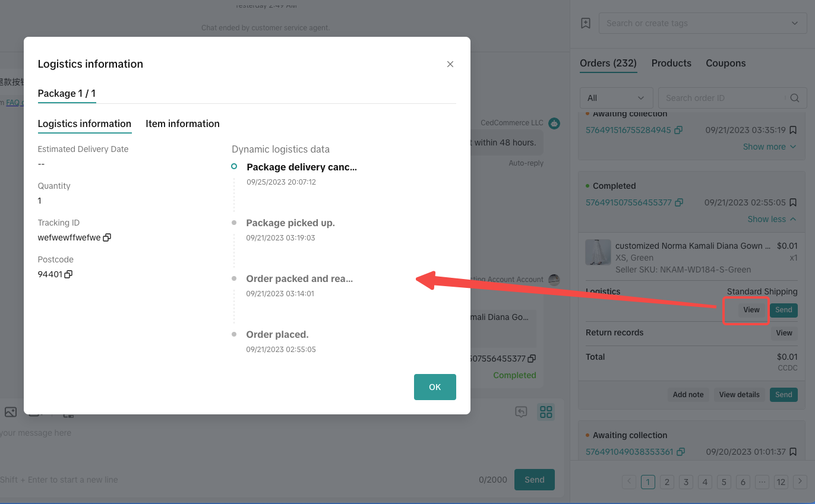Copy the tracking ID wefwewffwefwe
Screen dimensions: 815x504
pyautogui.click(x=107, y=237)
